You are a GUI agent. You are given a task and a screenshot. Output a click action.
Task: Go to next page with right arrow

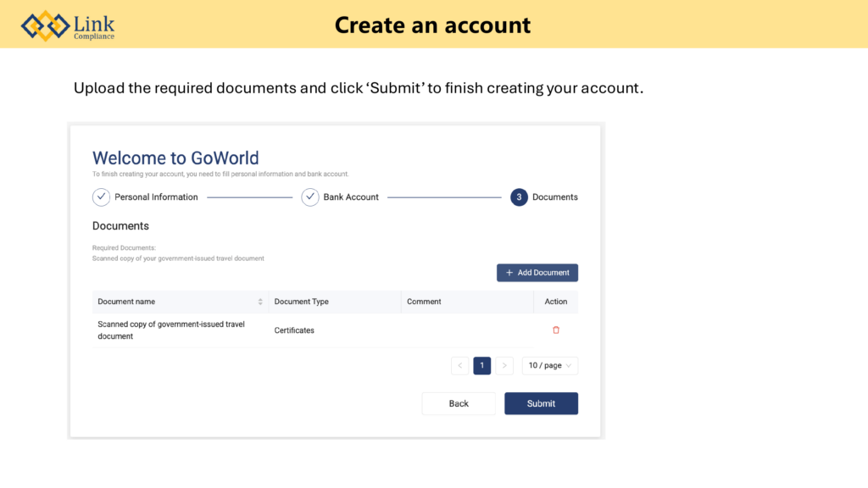[504, 366]
